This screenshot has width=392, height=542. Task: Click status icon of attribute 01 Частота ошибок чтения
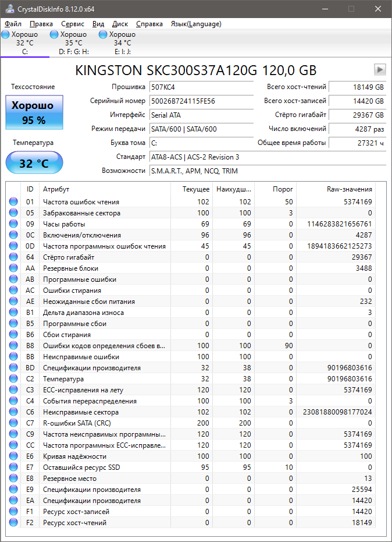point(13,202)
